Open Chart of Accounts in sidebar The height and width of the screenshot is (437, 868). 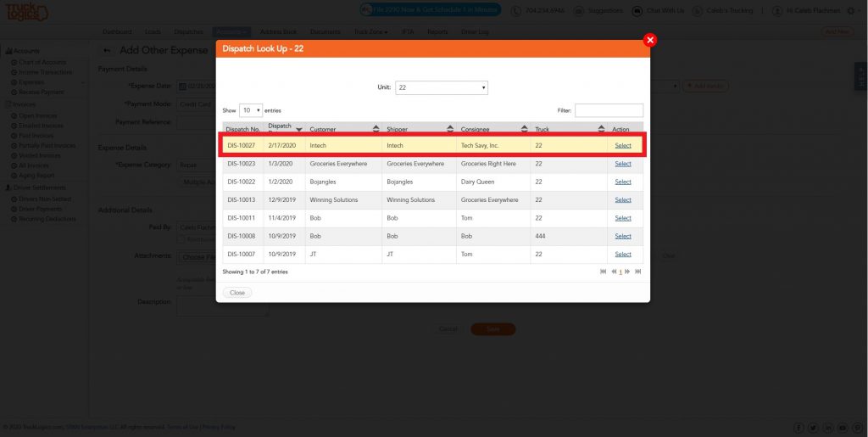42,63
